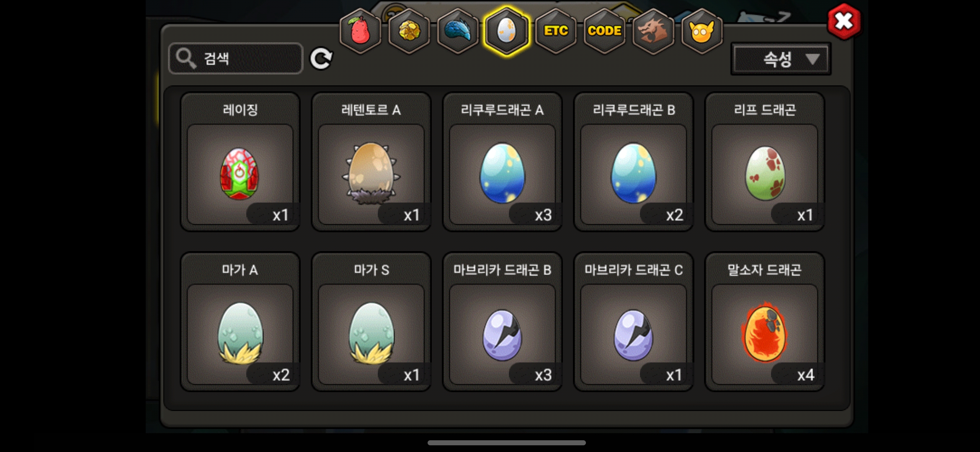The height and width of the screenshot is (452, 980).
Task: Select the 레이징 egg item
Action: (x=240, y=162)
